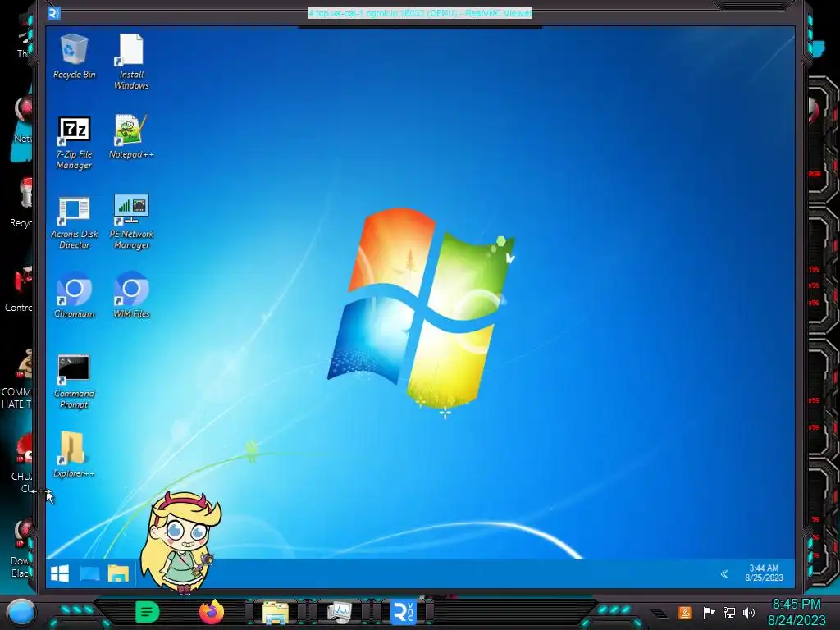The image size is (840, 630).
Task: Switch to RealVNC icon in host taskbar
Action: pos(403,612)
